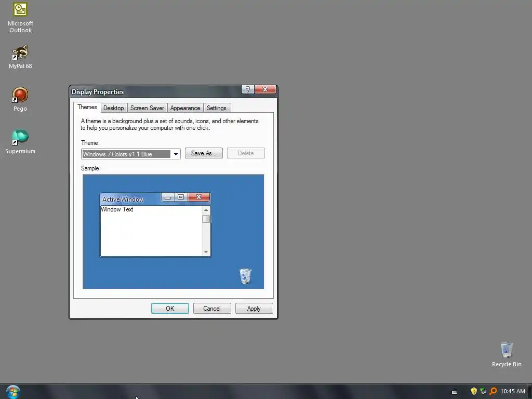The height and width of the screenshot is (399, 532).
Task: Expand the Theme dropdown arrow
Action: tap(176, 154)
